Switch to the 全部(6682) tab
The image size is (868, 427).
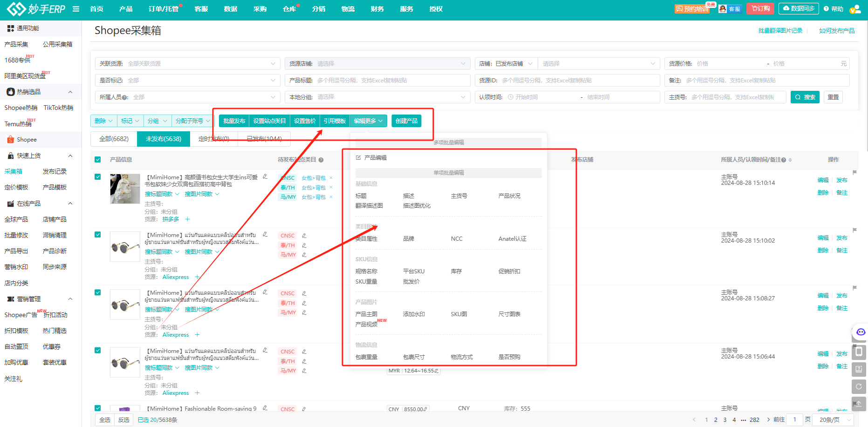point(114,139)
